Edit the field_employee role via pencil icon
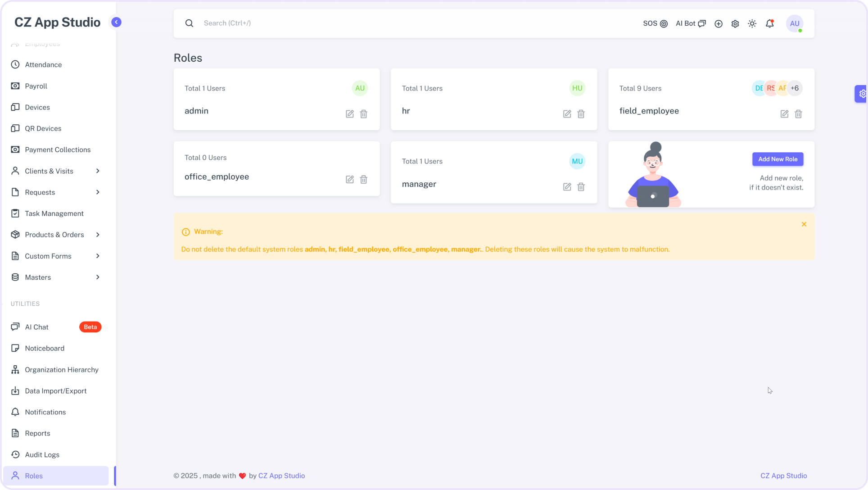 click(x=784, y=114)
